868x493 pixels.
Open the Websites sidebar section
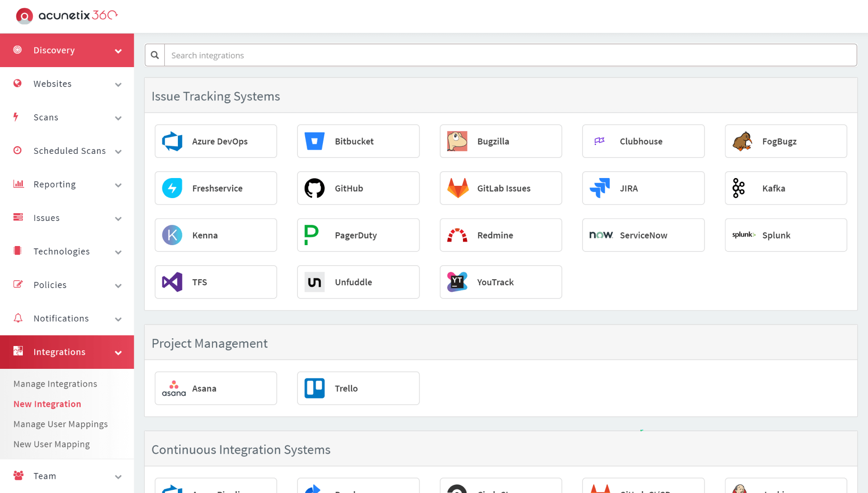tap(67, 84)
